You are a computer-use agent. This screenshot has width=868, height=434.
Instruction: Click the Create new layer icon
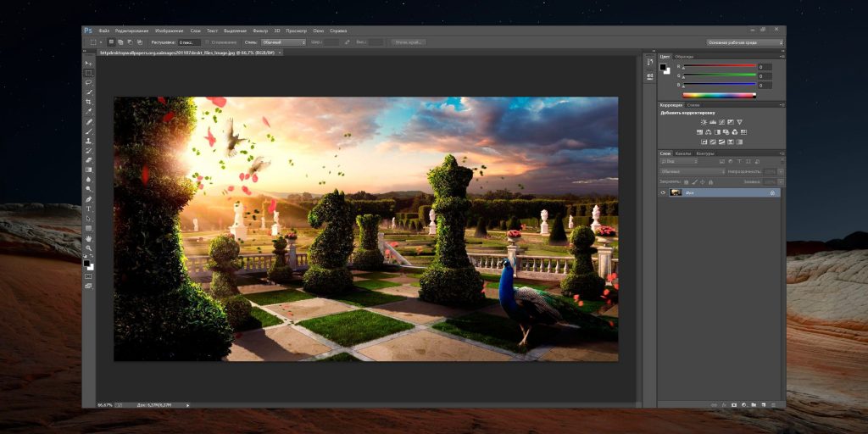(764, 404)
